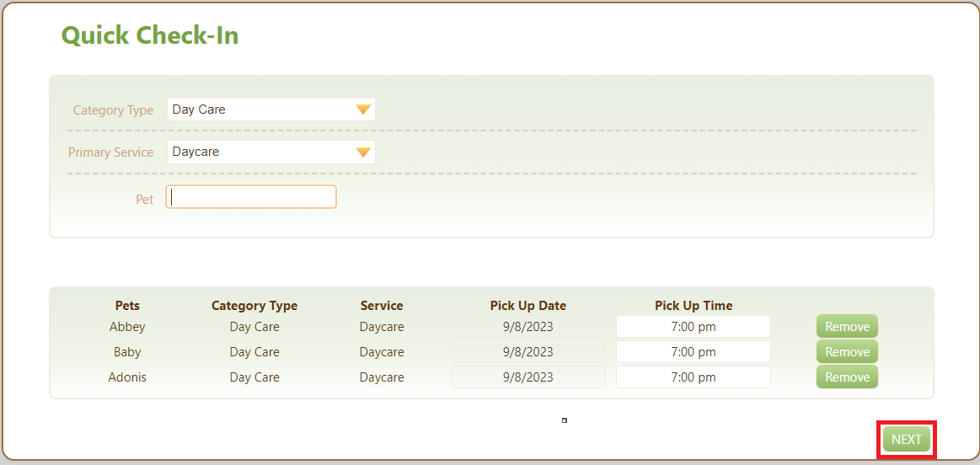This screenshot has height=465, width=980.
Task: Expand the Primary Service dropdown arrow
Action: pyautogui.click(x=364, y=152)
